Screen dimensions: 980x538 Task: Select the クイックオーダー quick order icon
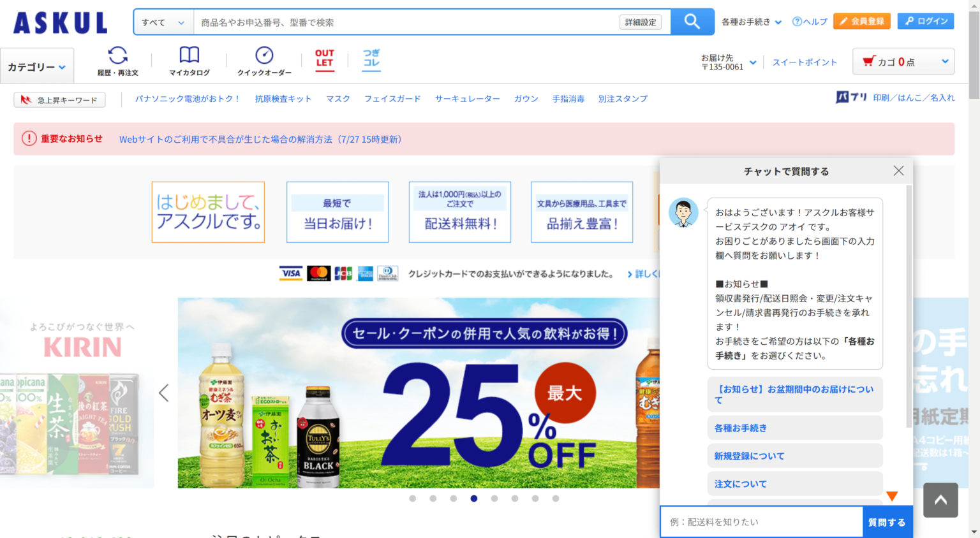263,61
